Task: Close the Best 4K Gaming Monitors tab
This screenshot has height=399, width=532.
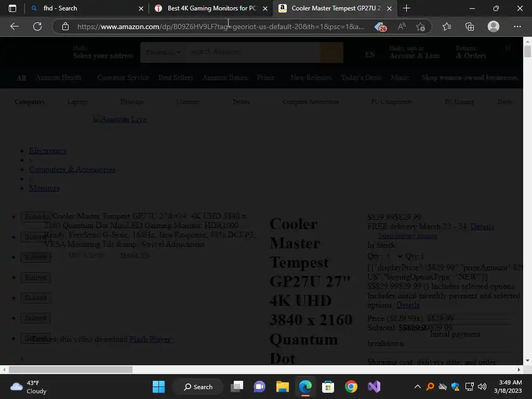Action: click(265, 8)
